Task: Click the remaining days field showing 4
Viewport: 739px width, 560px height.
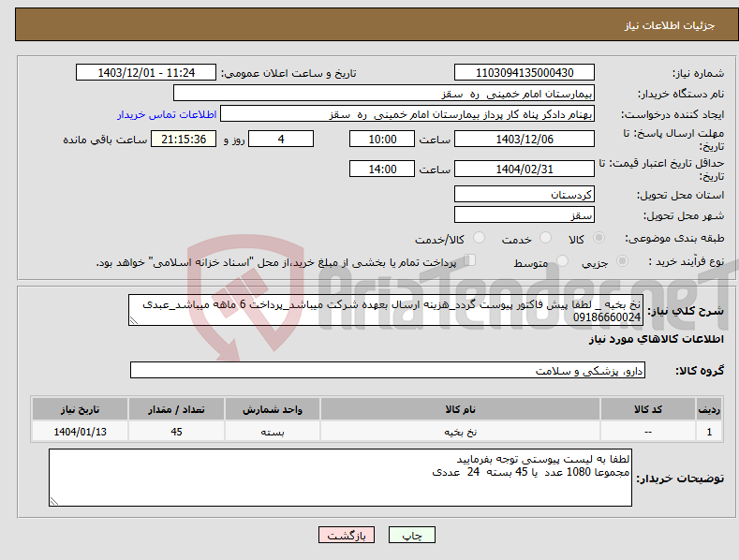Action: click(281, 139)
